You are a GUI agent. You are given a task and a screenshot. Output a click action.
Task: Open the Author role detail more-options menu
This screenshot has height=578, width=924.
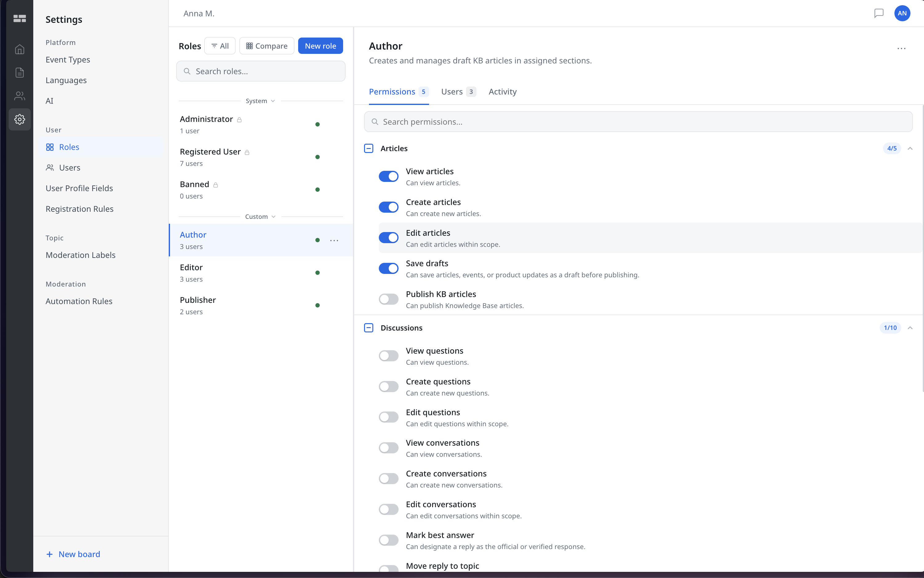click(x=902, y=49)
